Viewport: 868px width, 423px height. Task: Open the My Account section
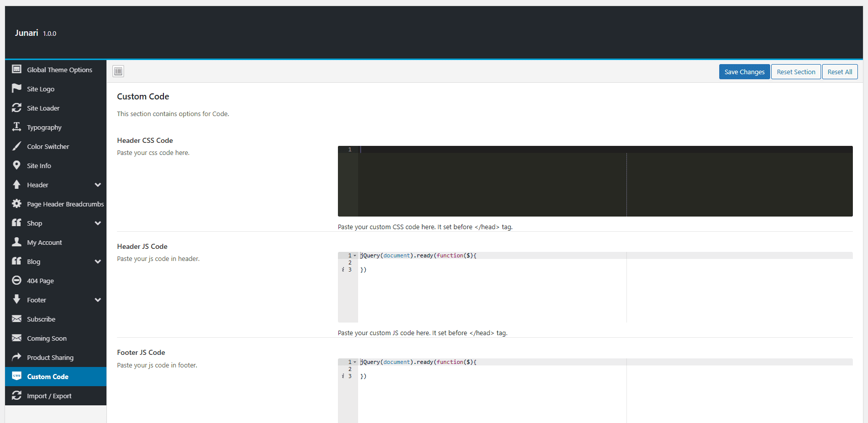click(55, 242)
